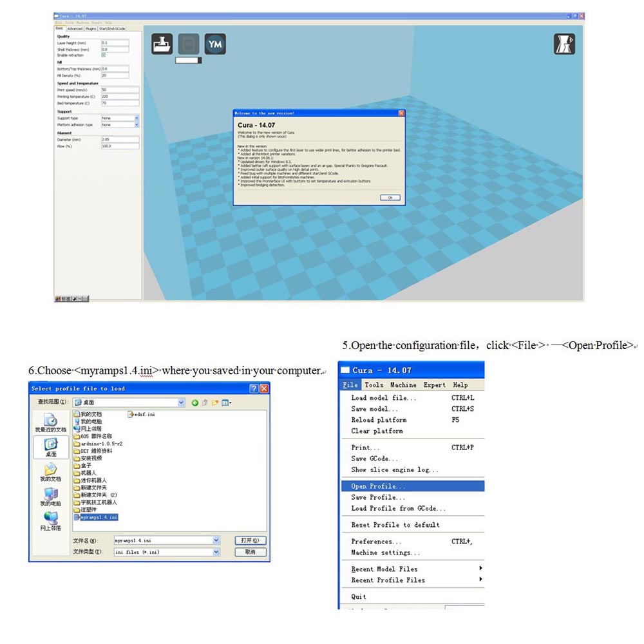Click Ok in the Cura welcome dialog
Screen dimensions: 644x644
[390, 198]
